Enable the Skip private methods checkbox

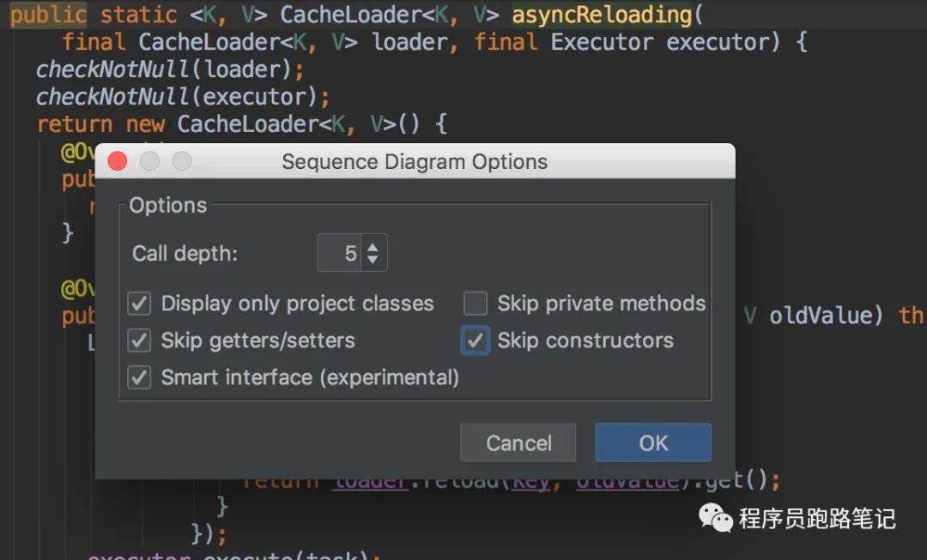click(476, 304)
